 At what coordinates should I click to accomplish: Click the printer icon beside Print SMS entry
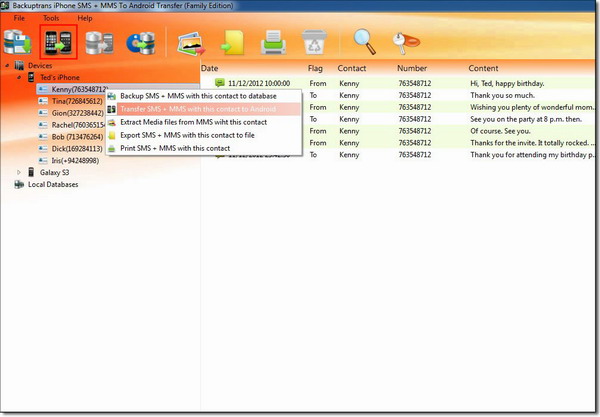pyautogui.click(x=111, y=148)
